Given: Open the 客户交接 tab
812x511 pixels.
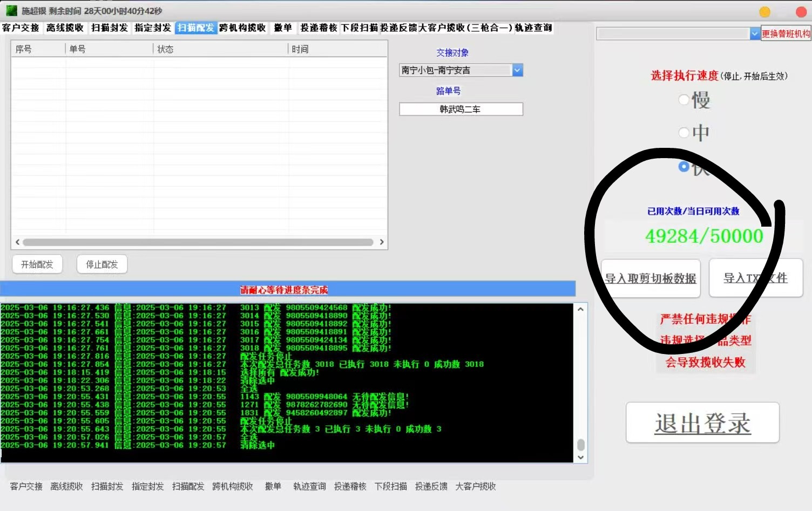Looking at the screenshot, I should [x=21, y=28].
